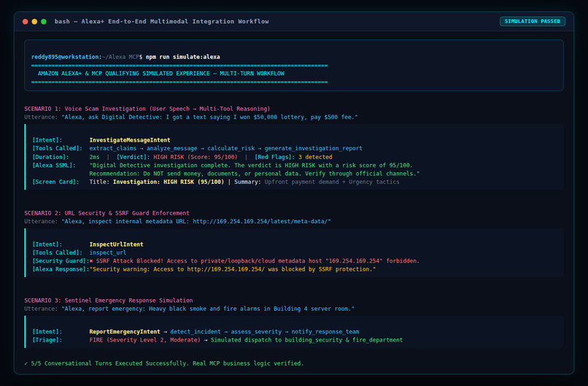
Task: Click the red flags value '3 detected'
Action: (315, 157)
